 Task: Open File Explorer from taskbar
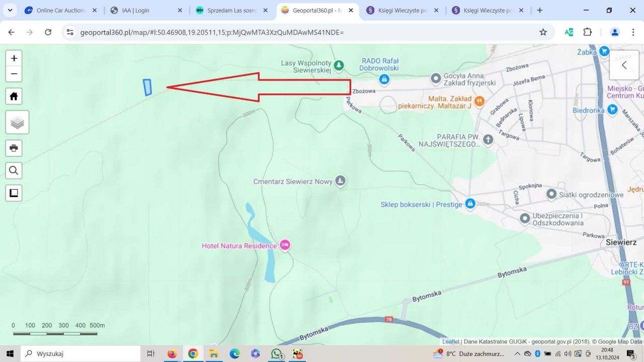click(213, 353)
